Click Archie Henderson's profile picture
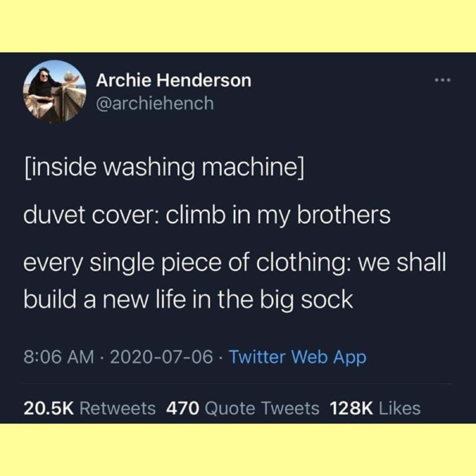Screen dimensions: 476x476 [x=54, y=91]
